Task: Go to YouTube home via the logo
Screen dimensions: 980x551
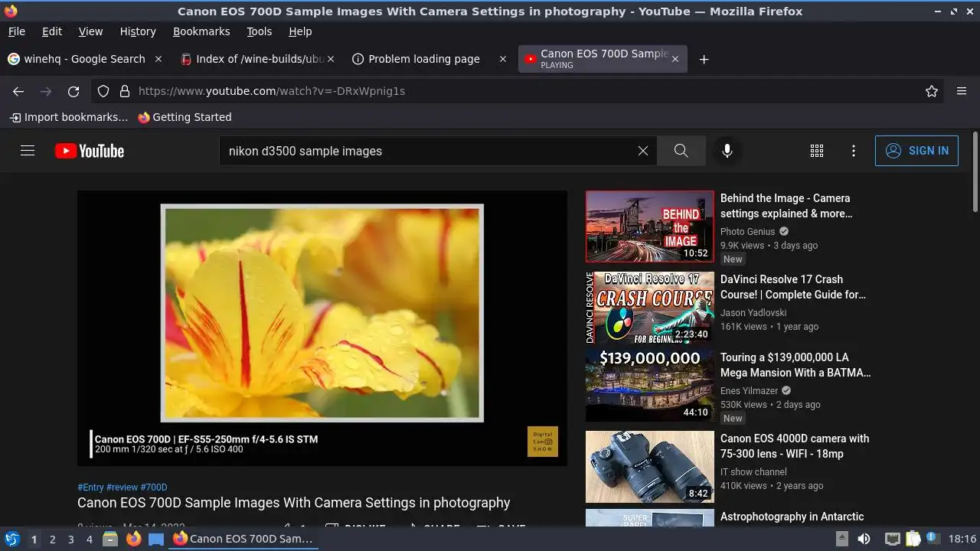Action: [90, 151]
